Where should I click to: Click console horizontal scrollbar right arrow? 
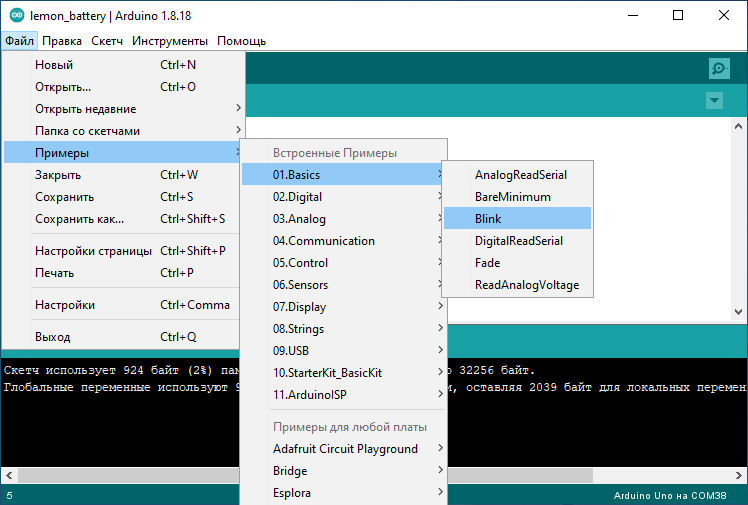[738, 475]
